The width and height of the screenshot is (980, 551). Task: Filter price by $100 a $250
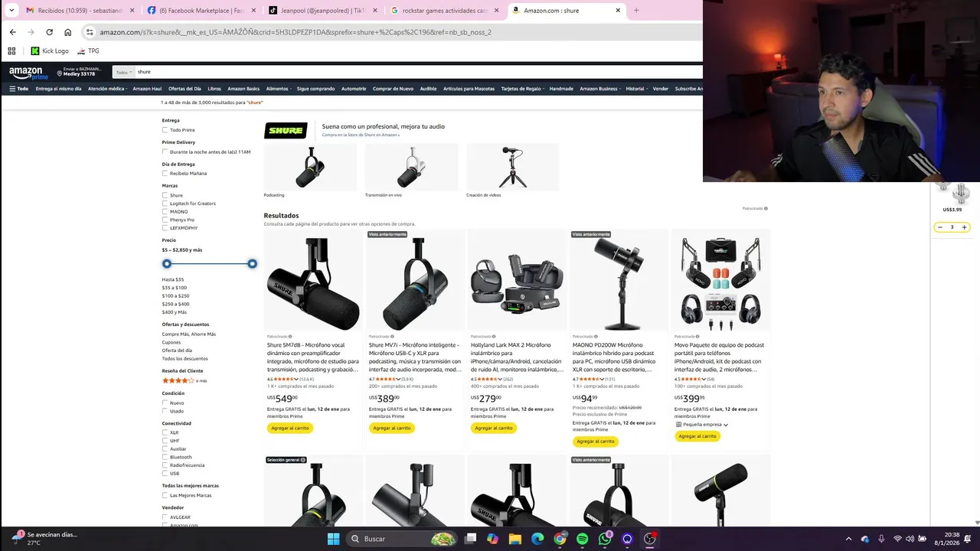coord(175,296)
